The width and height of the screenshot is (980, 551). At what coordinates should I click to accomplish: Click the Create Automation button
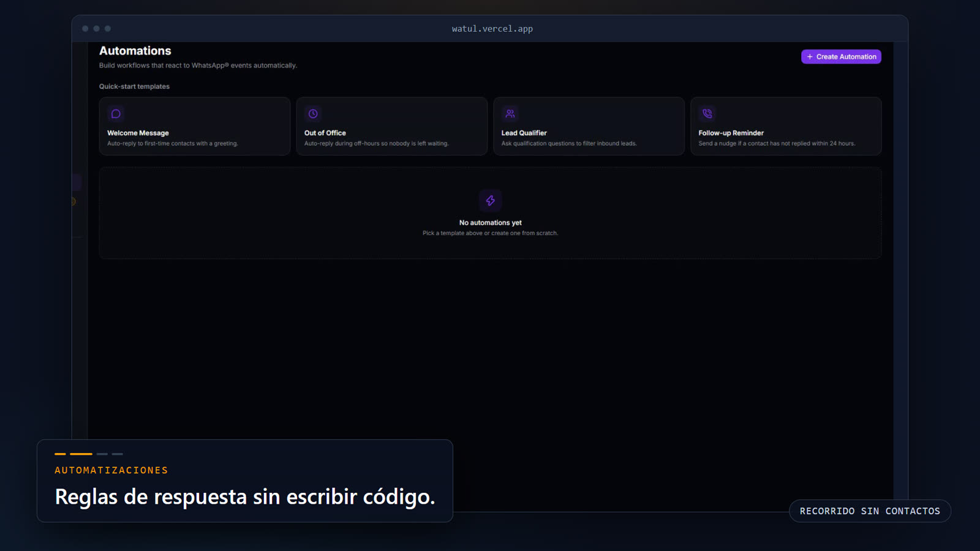click(841, 56)
